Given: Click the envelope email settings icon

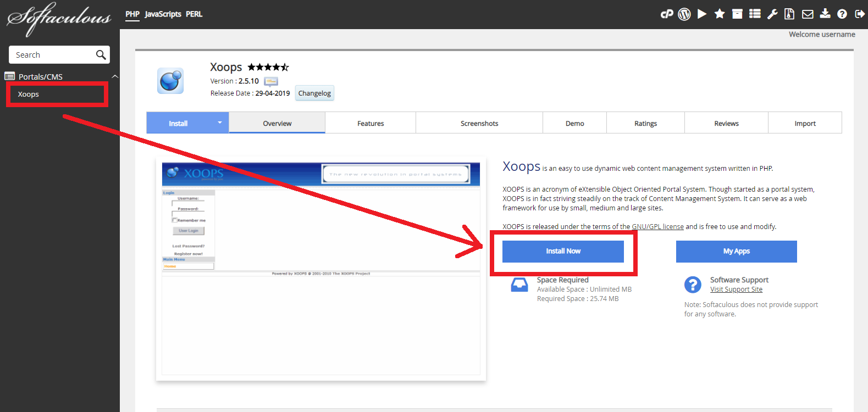Looking at the screenshot, I should coord(808,14).
